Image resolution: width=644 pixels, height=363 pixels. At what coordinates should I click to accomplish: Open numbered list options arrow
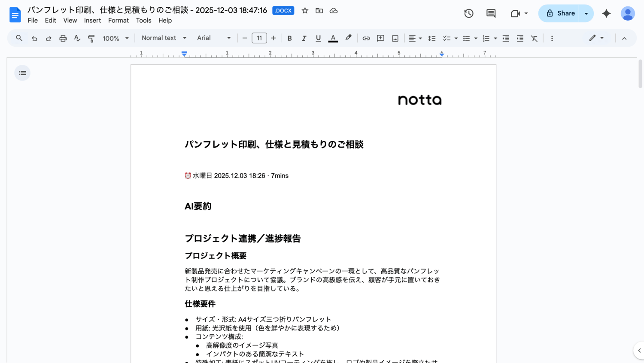495,38
